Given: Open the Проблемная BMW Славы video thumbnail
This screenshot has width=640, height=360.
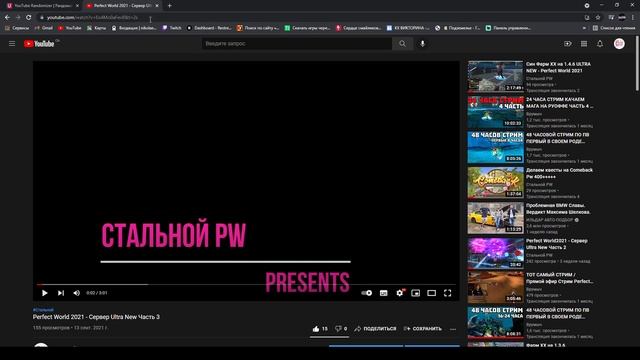Looking at the screenshot, I should click(x=496, y=218).
